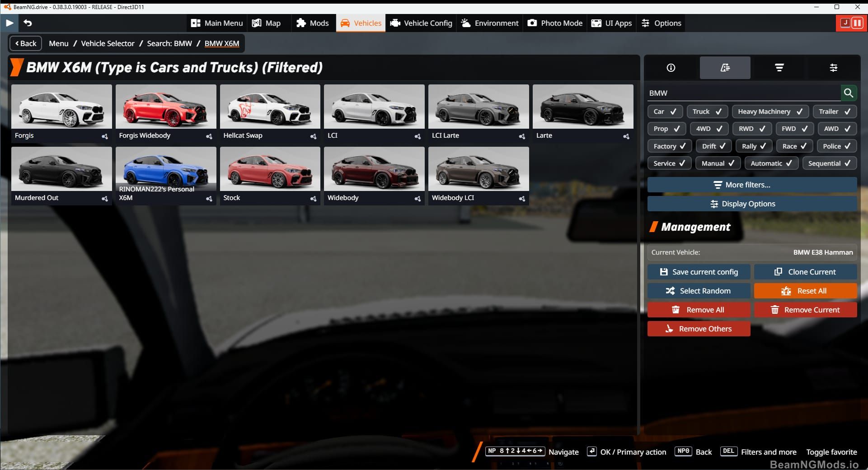Switch to the filter funnel tab

tap(779, 68)
